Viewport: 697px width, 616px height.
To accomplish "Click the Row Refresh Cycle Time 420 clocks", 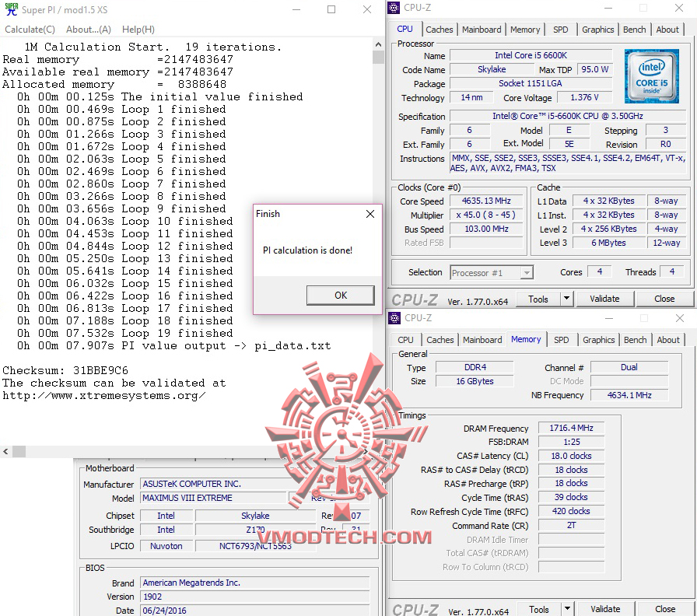I will coord(571,512).
